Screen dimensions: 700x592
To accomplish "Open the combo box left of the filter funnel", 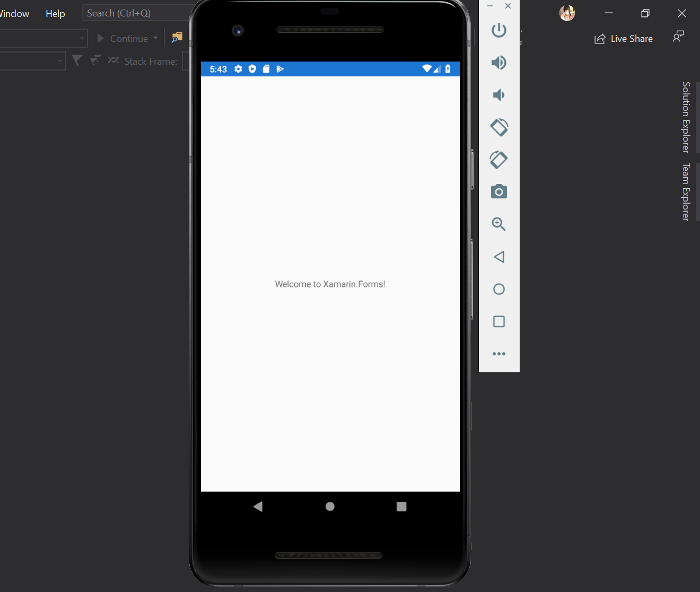I will pos(33,61).
